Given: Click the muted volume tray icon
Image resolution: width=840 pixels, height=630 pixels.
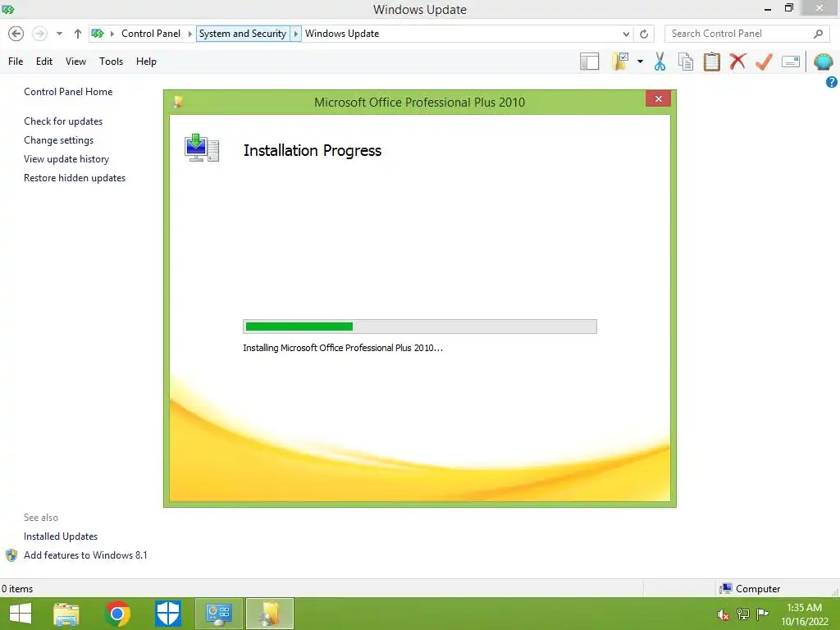Looking at the screenshot, I should pyautogui.click(x=724, y=614).
